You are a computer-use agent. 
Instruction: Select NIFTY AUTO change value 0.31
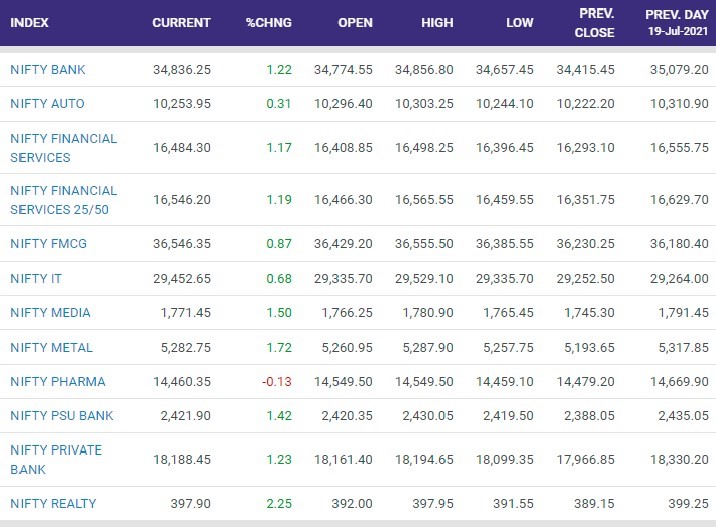279,104
